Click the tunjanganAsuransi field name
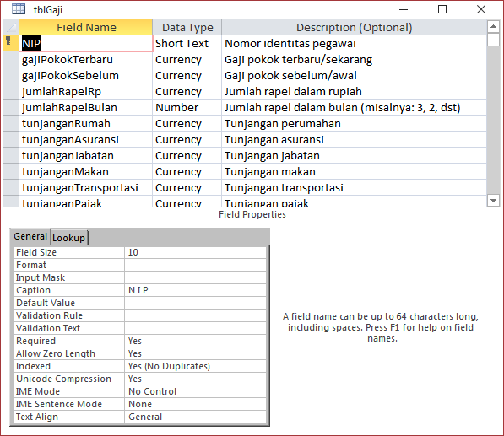This screenshot has height=436, width=504. click(x=86, y=139)
